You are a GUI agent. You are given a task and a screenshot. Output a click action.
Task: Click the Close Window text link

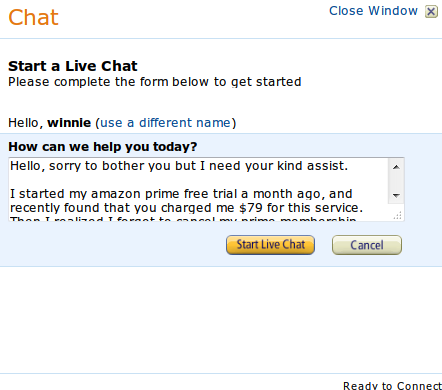[373, 11]
